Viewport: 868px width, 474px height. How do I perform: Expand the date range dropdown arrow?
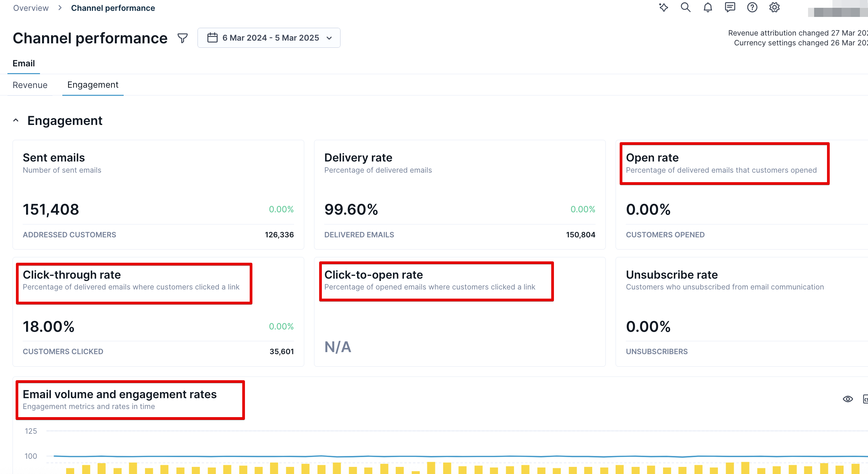click(329, 38)
